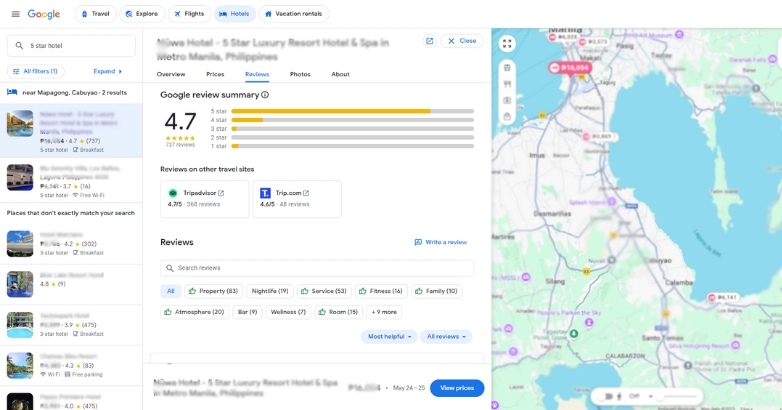782x410 pixels.
Task: Select the highlighted ₱16,054 hotel map pin
Action: [x=570, y=68]
